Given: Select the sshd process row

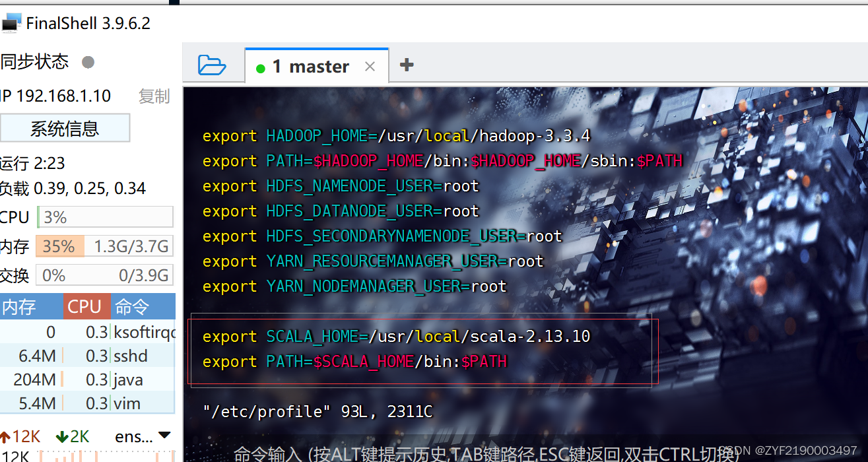Looking at the screenshot, I should [x=88, y=356].
